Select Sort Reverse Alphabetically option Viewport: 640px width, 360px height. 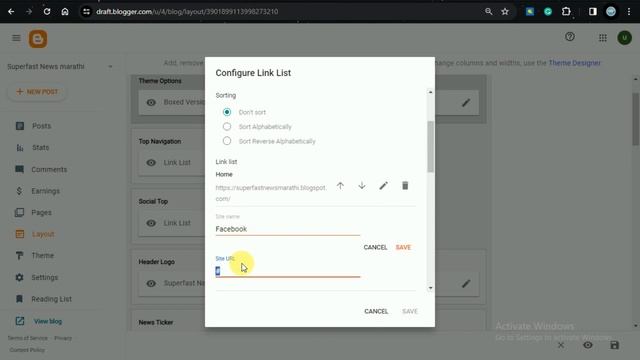227,141
